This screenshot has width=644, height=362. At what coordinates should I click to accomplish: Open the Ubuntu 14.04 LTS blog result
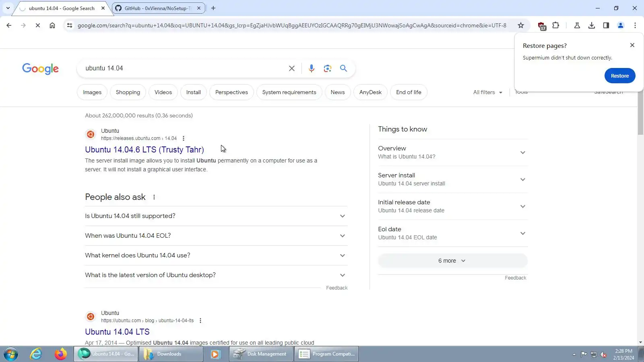coord(117,332)
